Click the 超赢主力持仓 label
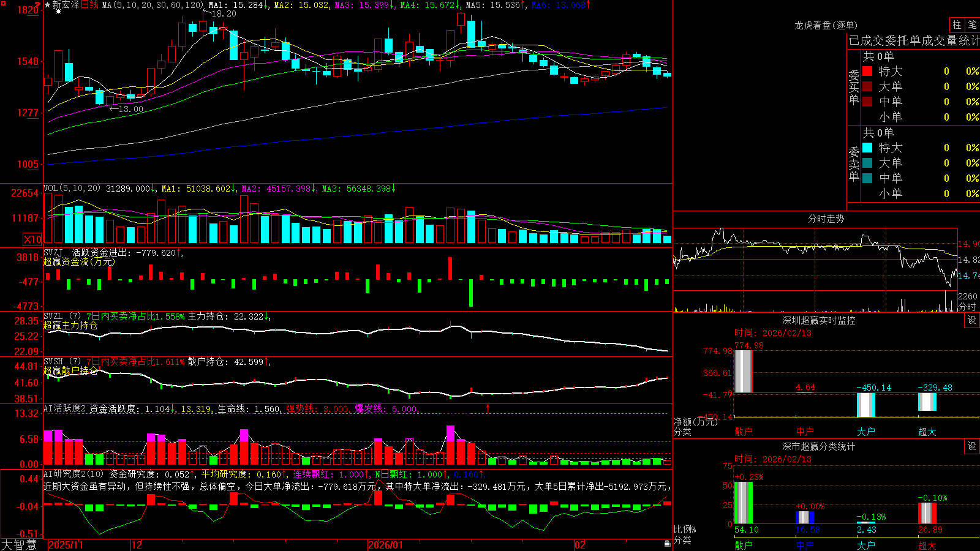980x551 pixels. (x=70, y=326)
